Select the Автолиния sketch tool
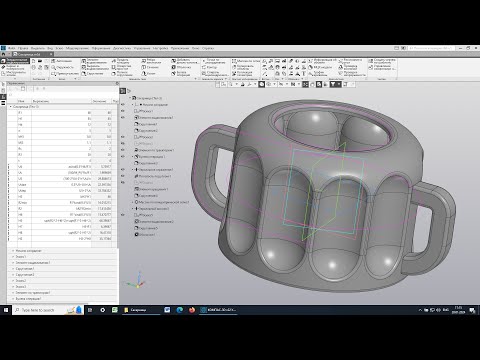Image resolution: width=480 pixels, height=360 pixels. point(62,61)
